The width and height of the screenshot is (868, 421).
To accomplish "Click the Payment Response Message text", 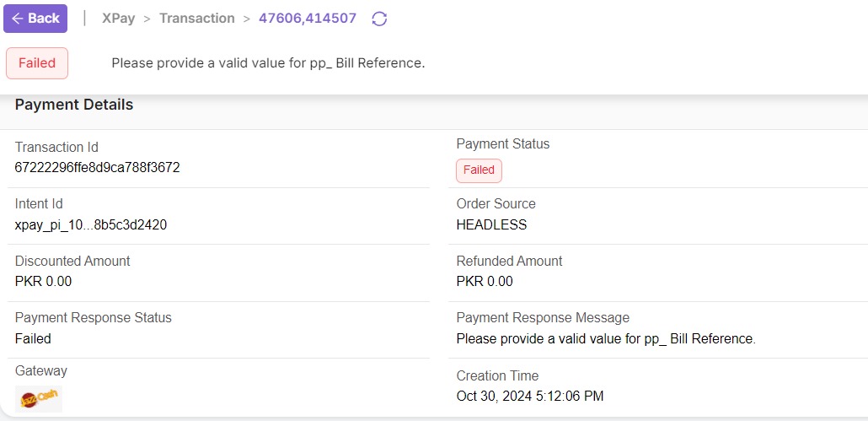I will tap(606, 339).
